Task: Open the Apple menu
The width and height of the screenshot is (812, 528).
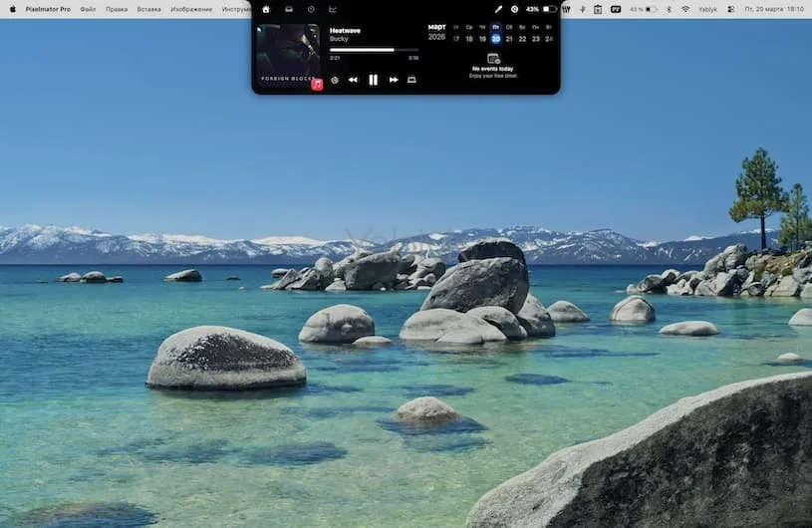Action: 13,9
